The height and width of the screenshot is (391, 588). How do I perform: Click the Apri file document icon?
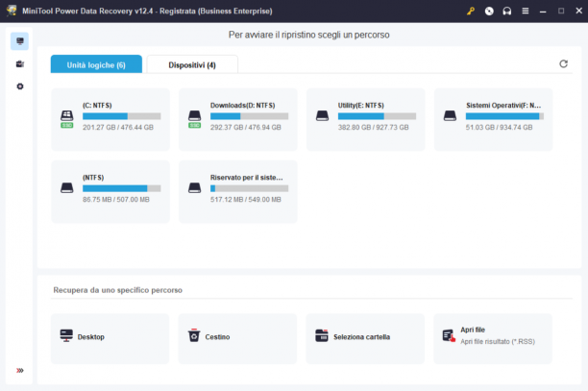pos(449,335)
